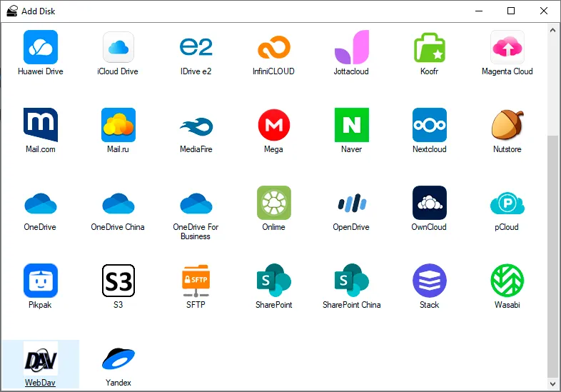The image size is (561, 392).
Task: Select the Huawei Drive icon
Action: click(41, 47)
